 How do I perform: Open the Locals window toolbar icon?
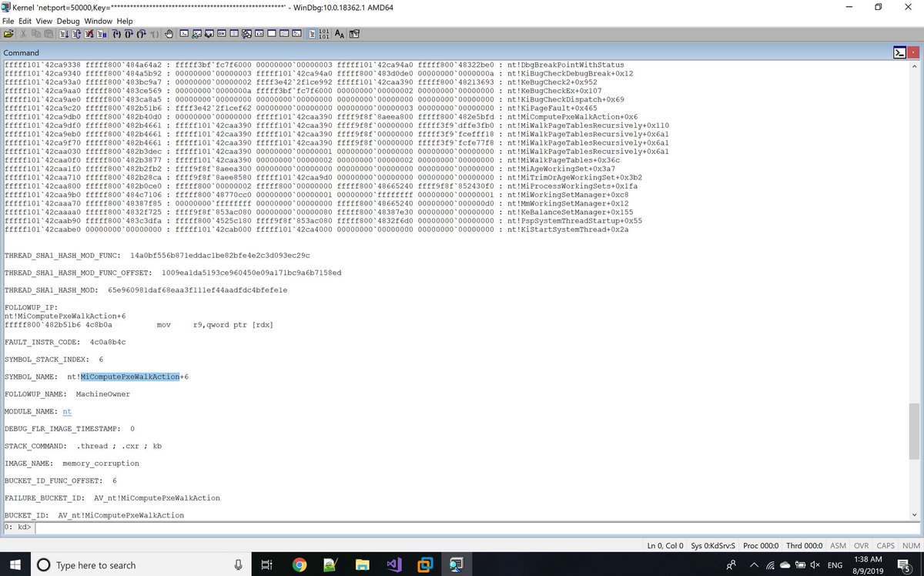pyautogui.click(x=209, y=34)
